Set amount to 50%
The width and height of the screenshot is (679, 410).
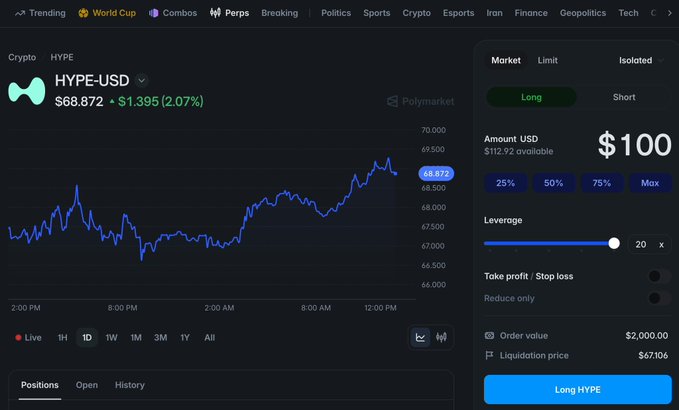553,183
